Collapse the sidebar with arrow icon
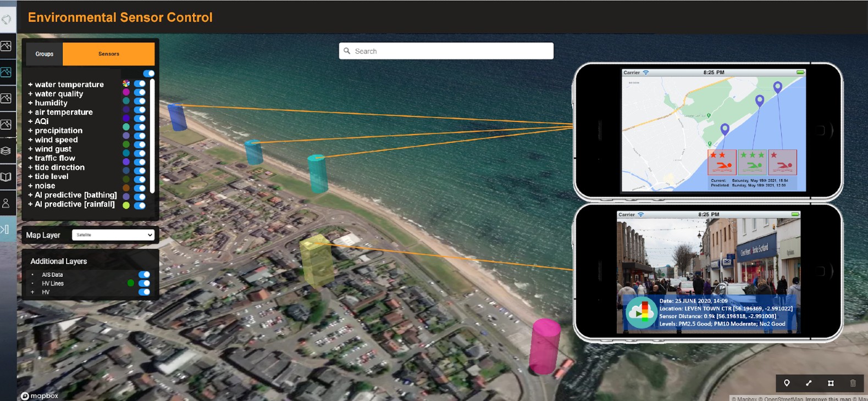Viewport: 868px width, 401px height. click(x=5, y=229)
